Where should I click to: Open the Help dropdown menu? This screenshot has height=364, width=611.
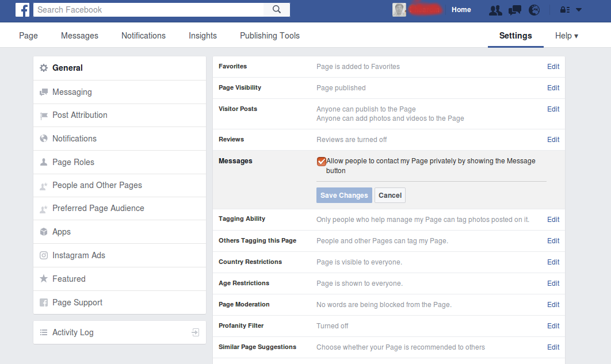(x=567, y=36)
